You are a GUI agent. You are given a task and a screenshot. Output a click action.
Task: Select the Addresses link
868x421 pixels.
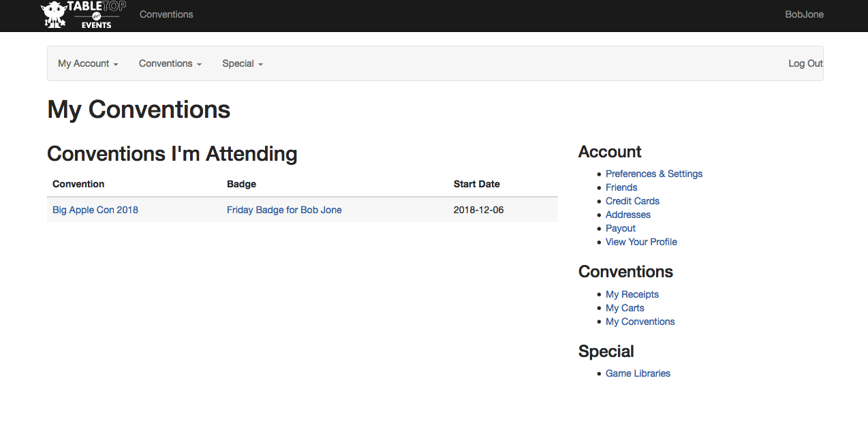pyautogui.click(x=627, y=215)
